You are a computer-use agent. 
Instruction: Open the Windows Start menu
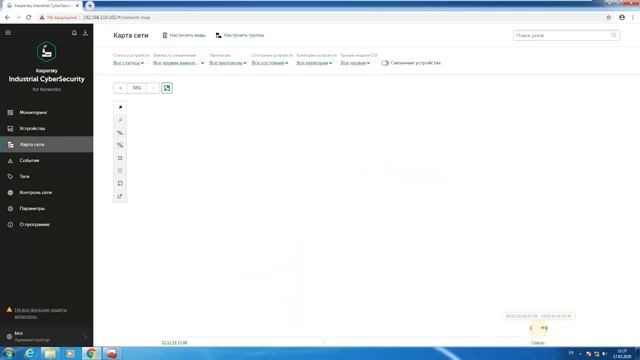[9, 353]
